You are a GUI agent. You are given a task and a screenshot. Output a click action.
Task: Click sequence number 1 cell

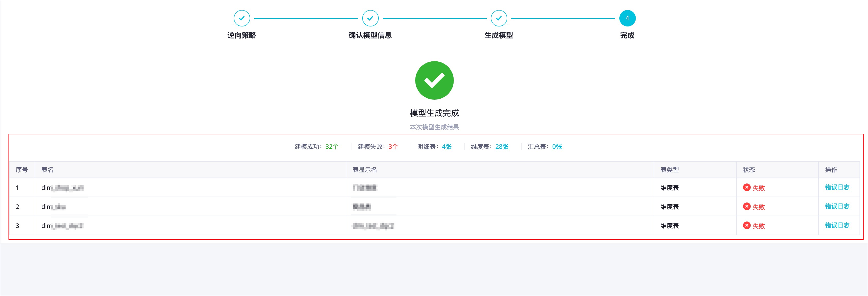(x=22, y=188)
